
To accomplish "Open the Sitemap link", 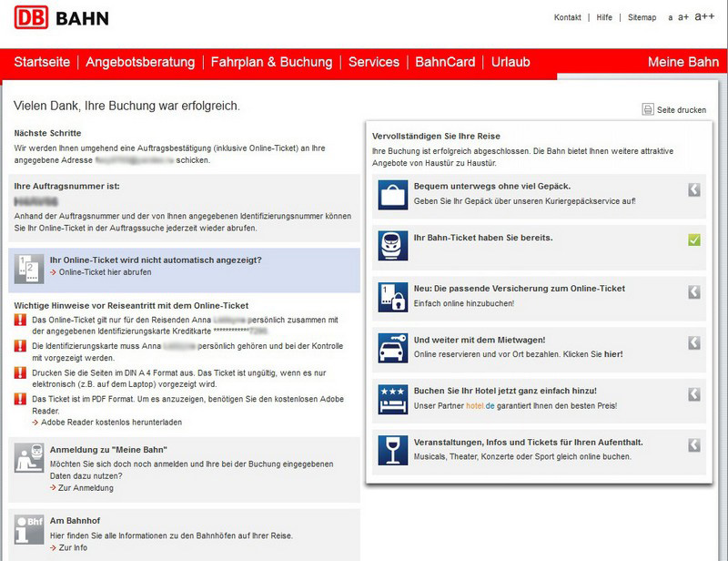I will tap(642, 17).
